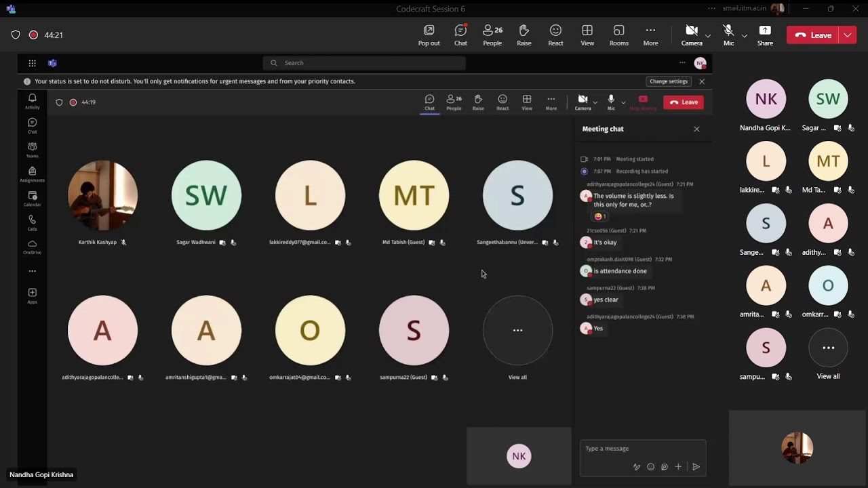Open Chat in the top meeting toolbar
This screenshot has height=488, width=868.
(460, 35)
